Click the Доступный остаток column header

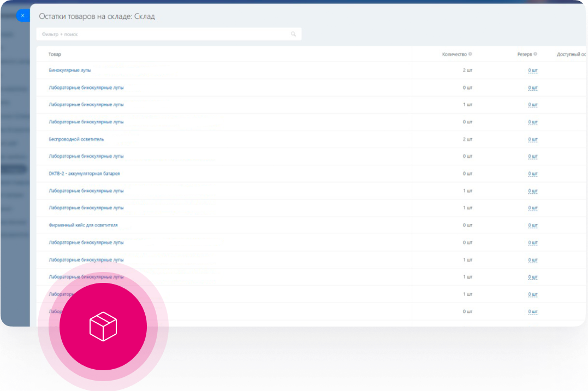[571, 54]
